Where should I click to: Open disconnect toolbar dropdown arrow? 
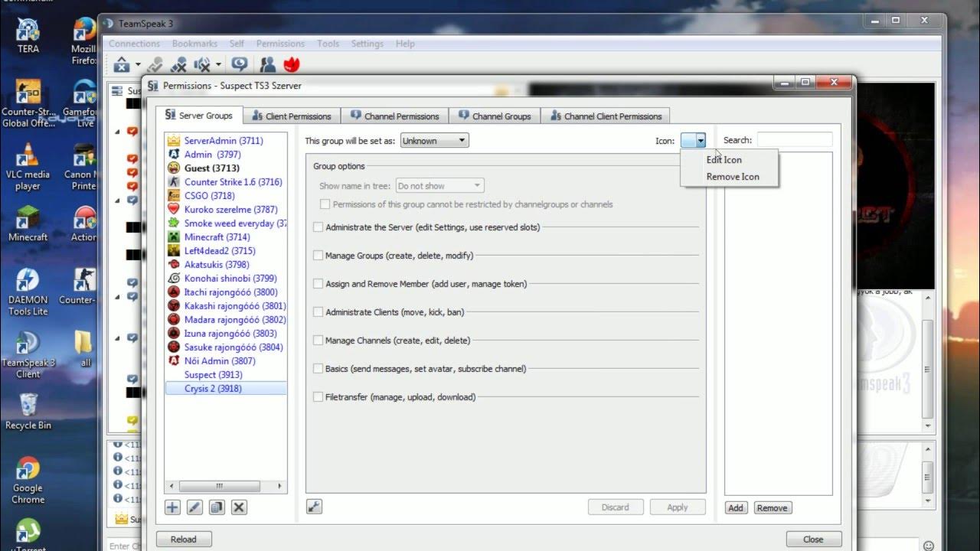[138, 65]
